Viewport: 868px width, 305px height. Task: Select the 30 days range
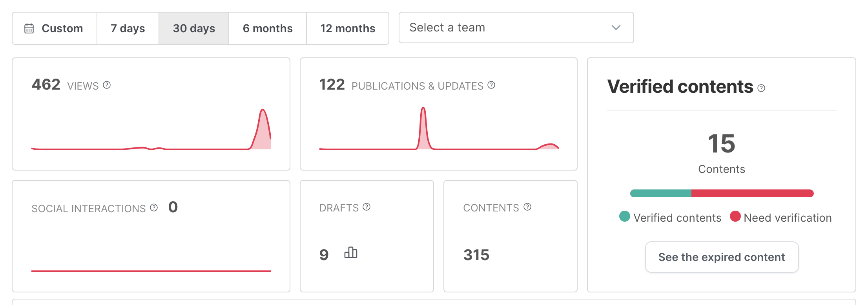pos(194,28)
